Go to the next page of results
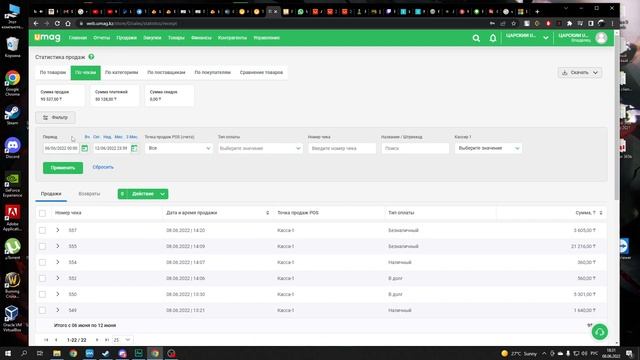Screen dimensions: 640x360 [x=97, y=340]
